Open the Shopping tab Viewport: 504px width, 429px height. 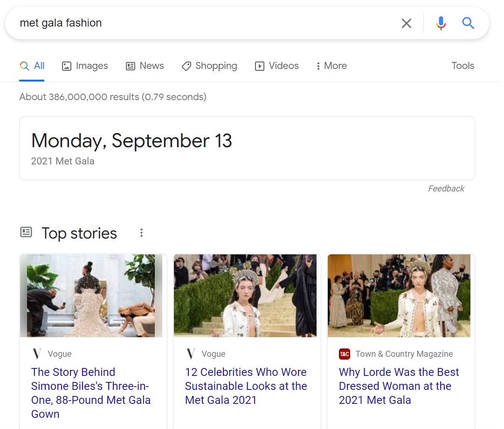[x=209, y=66]
